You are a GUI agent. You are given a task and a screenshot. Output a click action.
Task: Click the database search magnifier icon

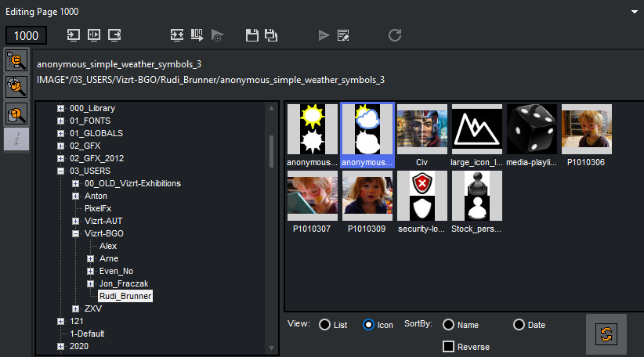click(x=16, y=87)
